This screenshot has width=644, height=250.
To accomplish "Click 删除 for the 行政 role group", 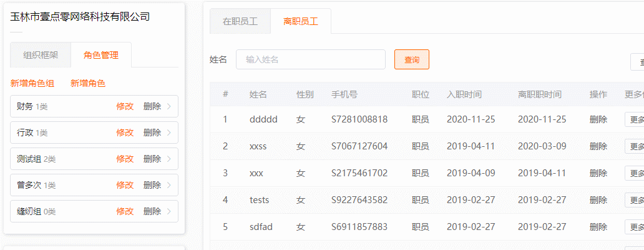I will (152, 133).
